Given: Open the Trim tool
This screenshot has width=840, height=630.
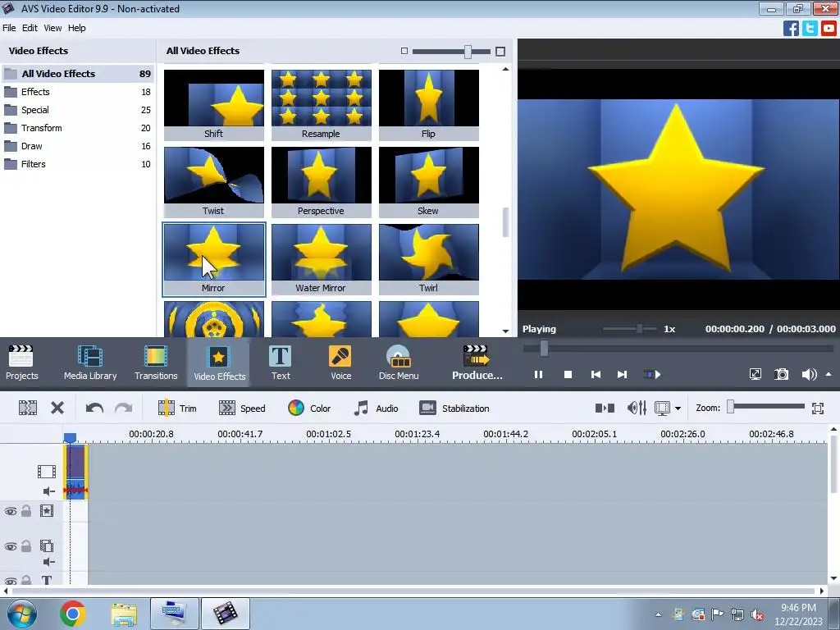Looking at the screenshot, I should (177, 409).
